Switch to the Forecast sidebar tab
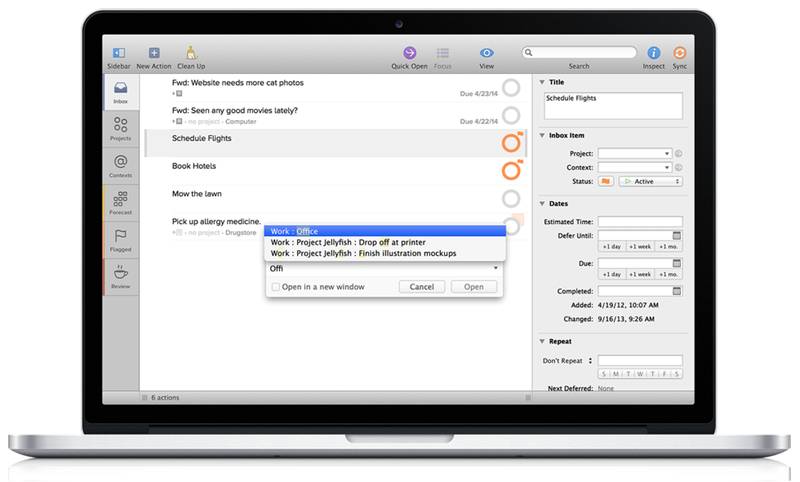 coord(120,202)
